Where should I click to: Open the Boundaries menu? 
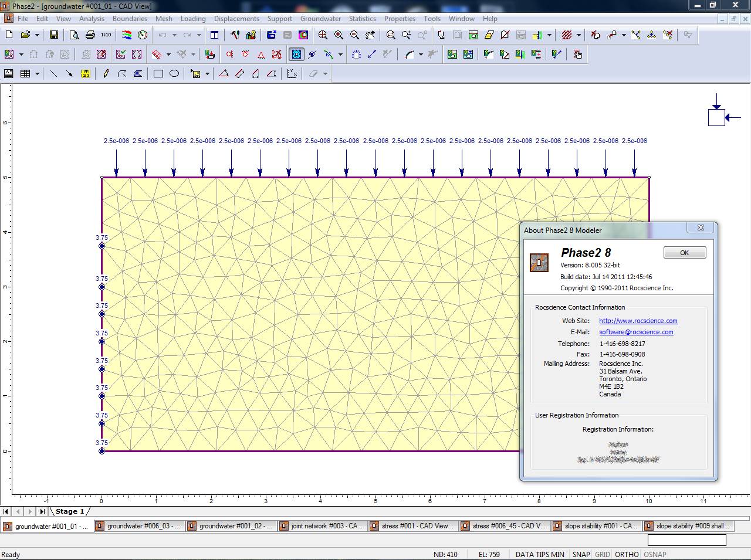click(130, 19)
